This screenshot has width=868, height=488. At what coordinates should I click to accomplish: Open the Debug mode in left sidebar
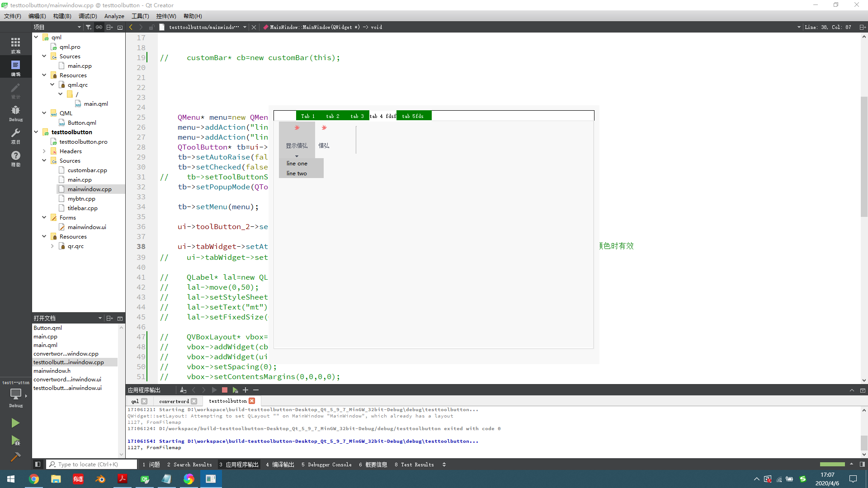pyautogui.click(x=15, y=113)
